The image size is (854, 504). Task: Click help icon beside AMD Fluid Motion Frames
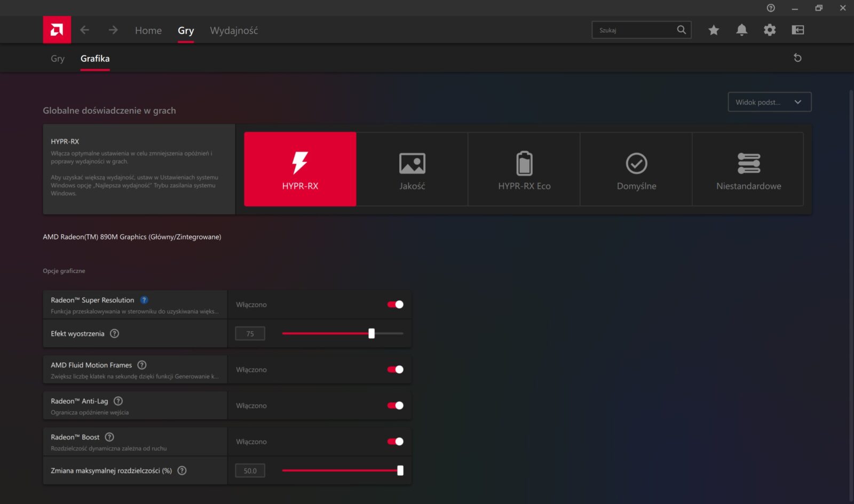(142, 365)
